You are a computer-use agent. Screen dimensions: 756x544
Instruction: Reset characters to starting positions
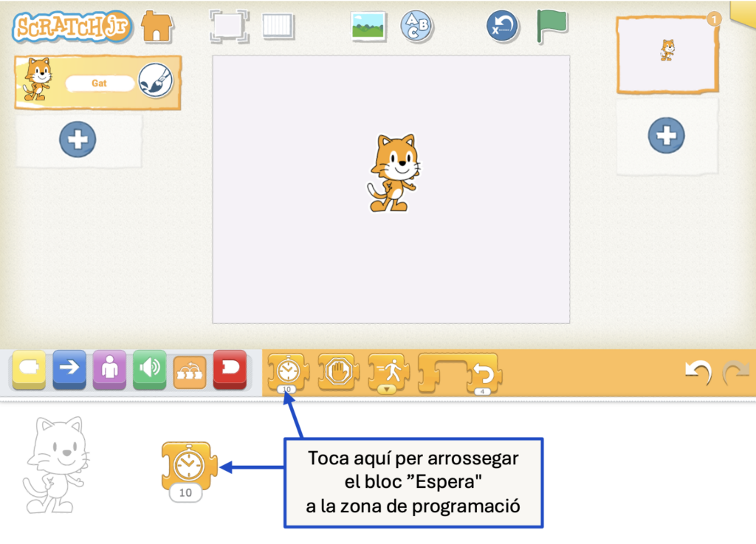[502, 27]
